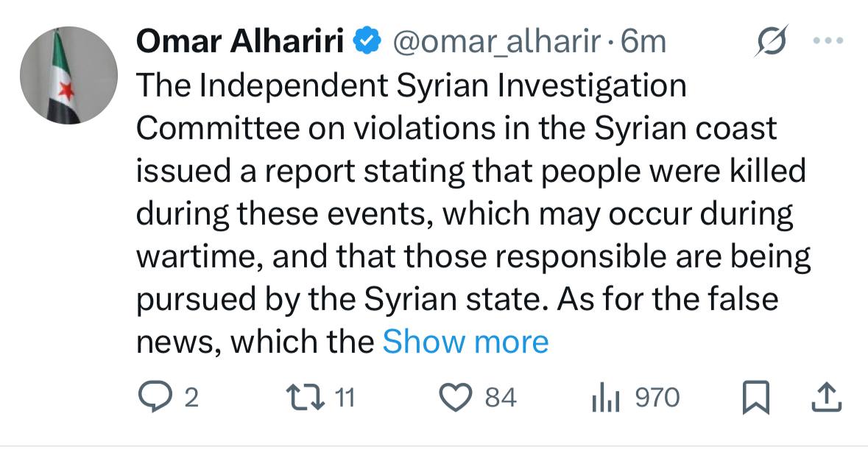Click the like count of 84
The image size is (868, 456).
(501, 399)
